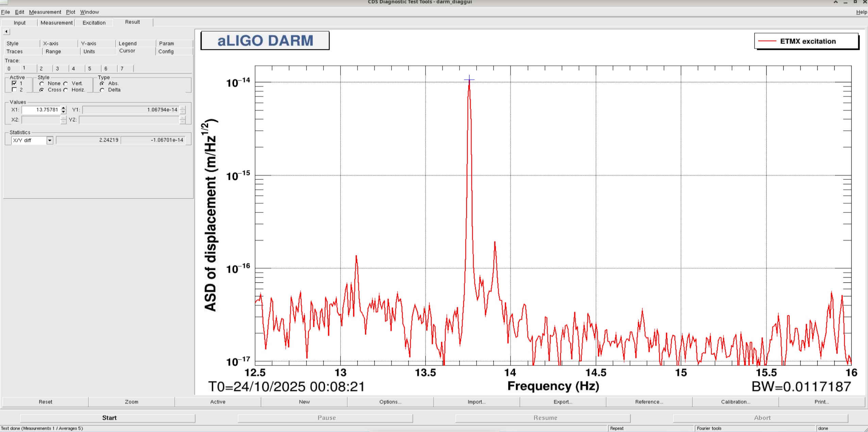Click the Calibration... button
The height and width of the screenshot is (432, 868).
pos(735,402)
